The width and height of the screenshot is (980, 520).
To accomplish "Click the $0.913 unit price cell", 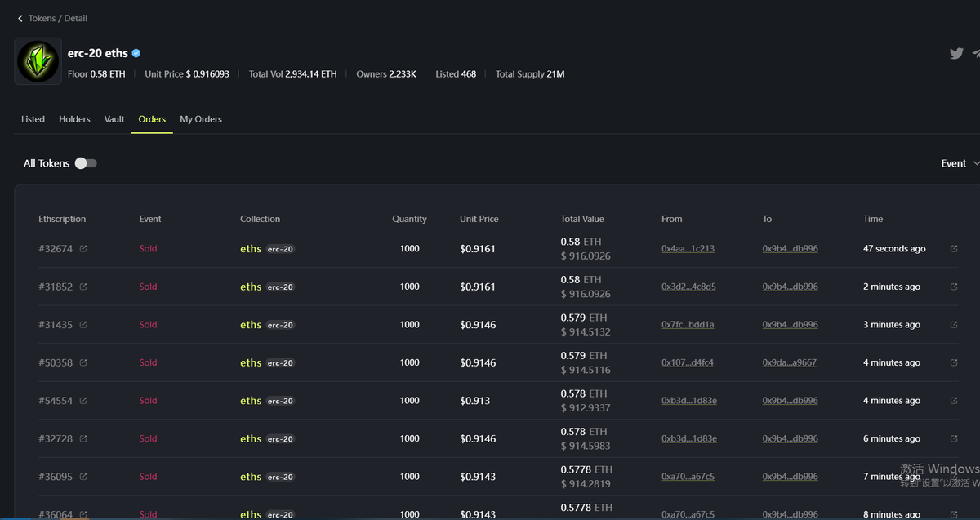I will pos(474,401).
